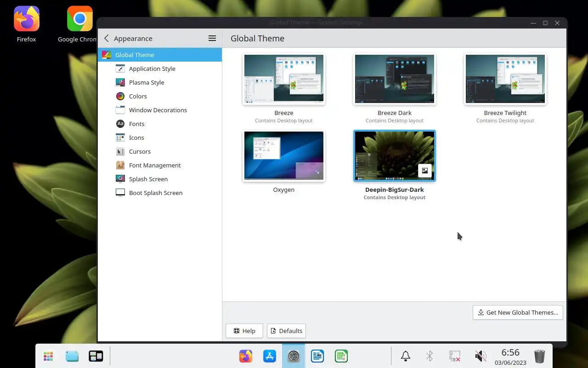Open the app store dock icon
588x368 pixels.
[x=270, y=356]
